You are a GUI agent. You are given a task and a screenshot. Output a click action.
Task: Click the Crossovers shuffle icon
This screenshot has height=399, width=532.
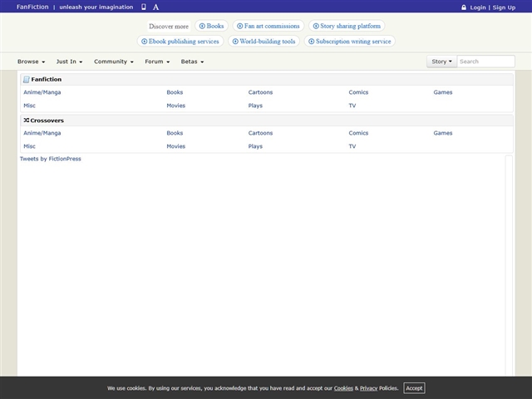(x=26, y=120)
